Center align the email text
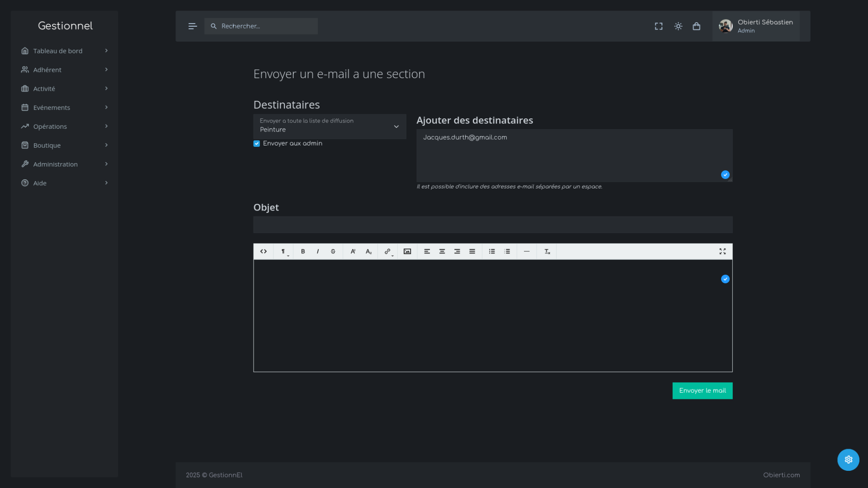The image size is (868, 488). [x=442, y=252]
